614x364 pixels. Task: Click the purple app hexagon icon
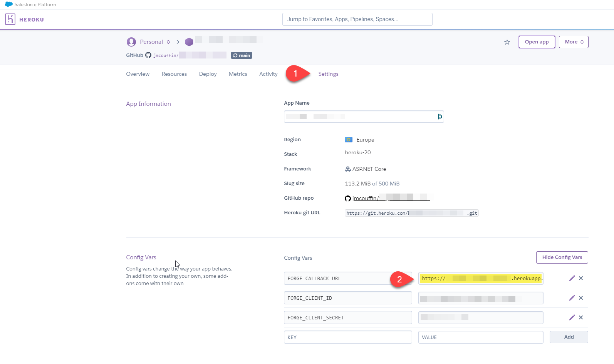(189, 42)
